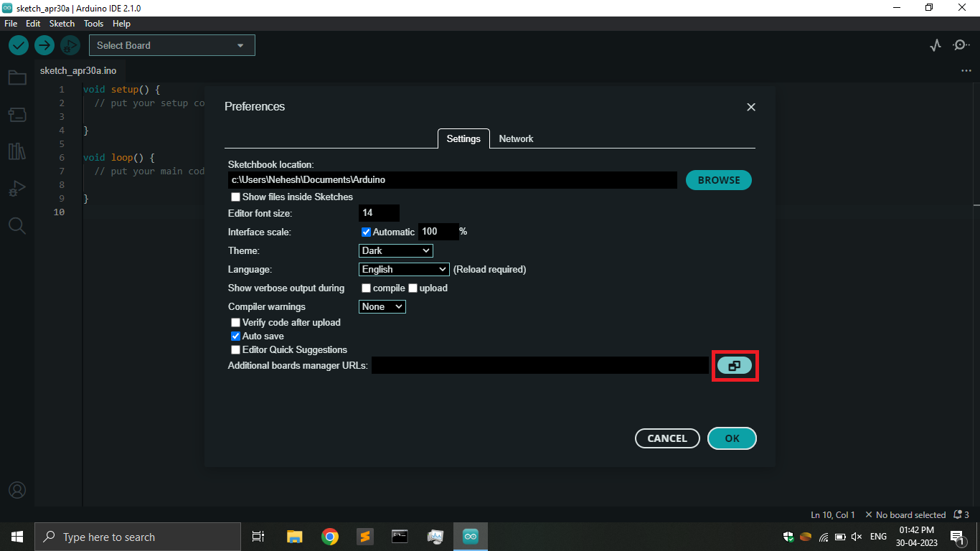
Task: Switch to the Network tab
Action: [x=516, y=138]
